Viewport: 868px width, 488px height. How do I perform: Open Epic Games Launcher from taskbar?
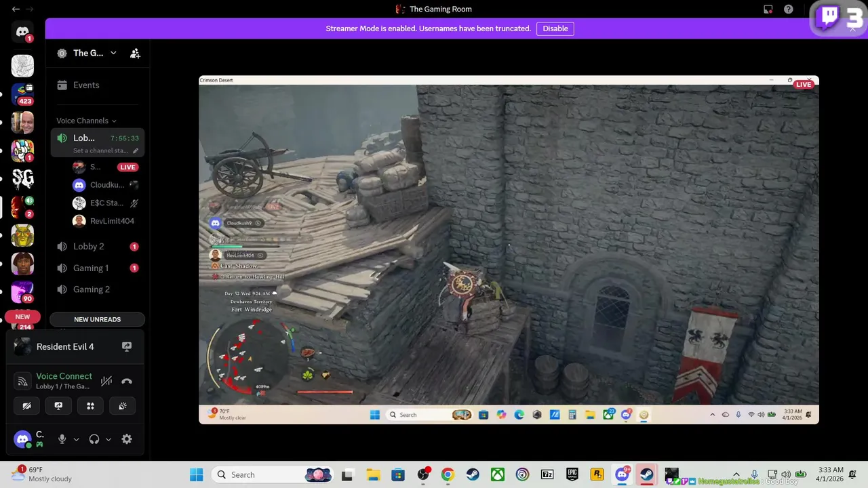(x=572, y=474)
